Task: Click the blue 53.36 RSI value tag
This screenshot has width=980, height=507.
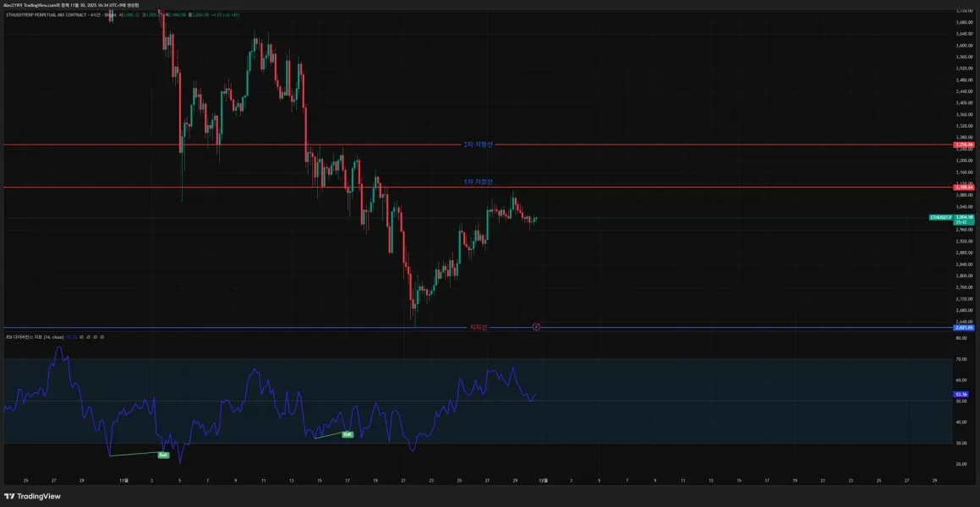Action: point(961,395)
